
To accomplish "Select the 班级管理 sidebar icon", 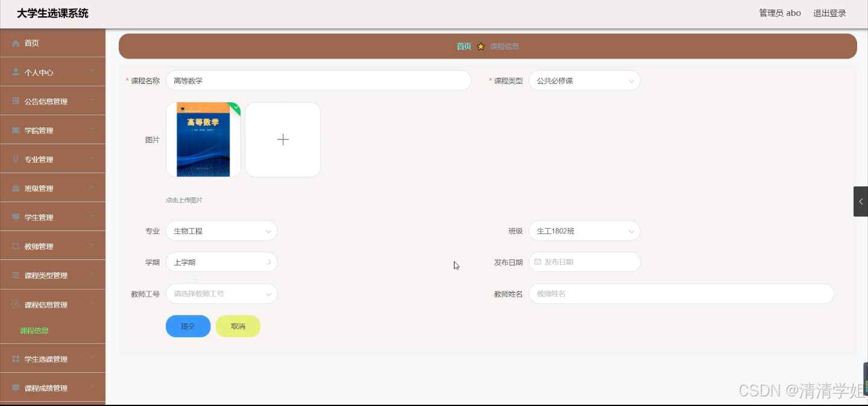I will (15, 188).
